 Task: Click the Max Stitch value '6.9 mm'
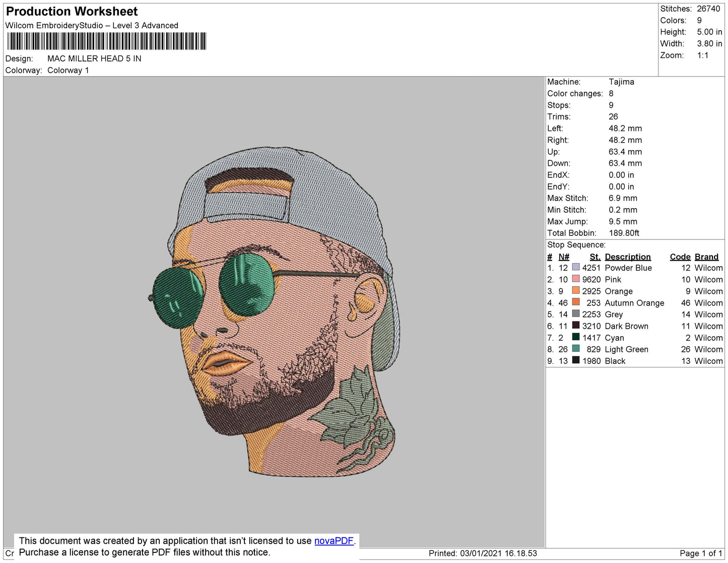[623, 198]
